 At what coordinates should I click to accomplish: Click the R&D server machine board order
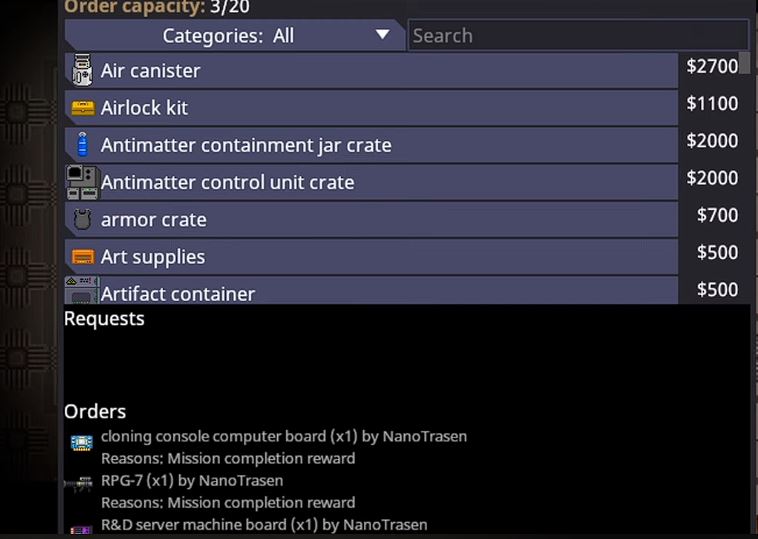pyautogui.click(x=263, y=525)
